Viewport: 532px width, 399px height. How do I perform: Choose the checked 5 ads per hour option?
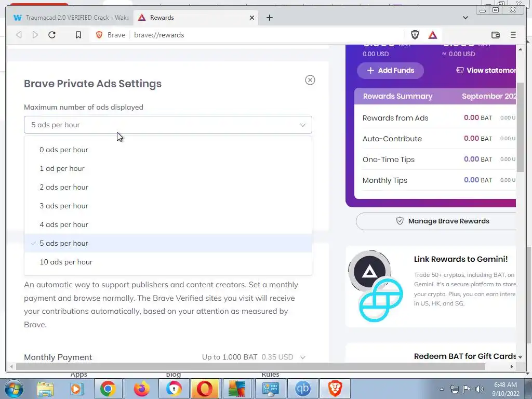click(168, 243)
